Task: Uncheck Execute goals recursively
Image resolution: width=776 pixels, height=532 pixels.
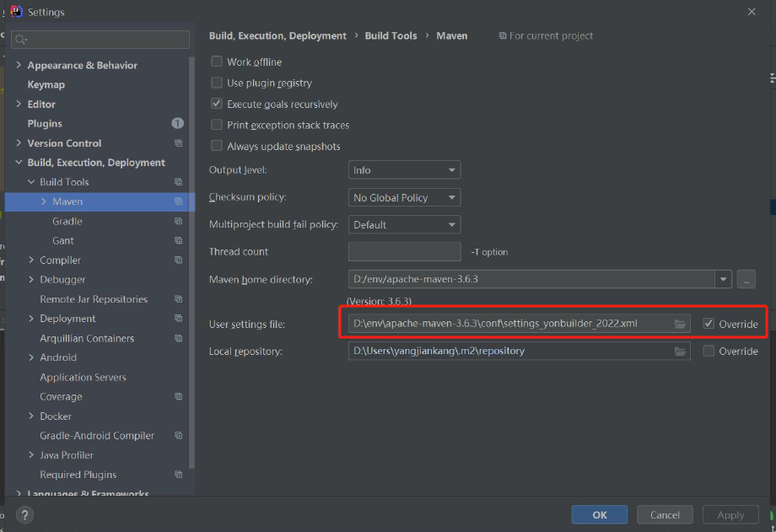Action: (217, 104)
